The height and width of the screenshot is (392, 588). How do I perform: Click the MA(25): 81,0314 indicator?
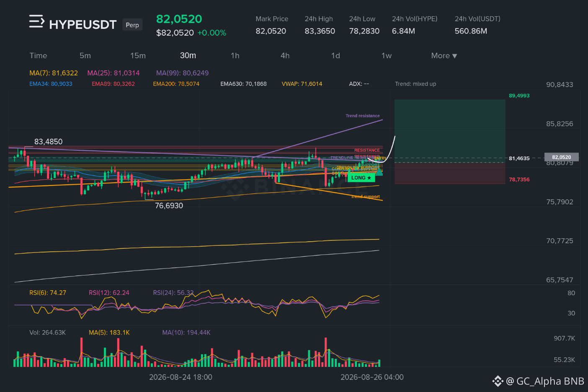point(113,73)
